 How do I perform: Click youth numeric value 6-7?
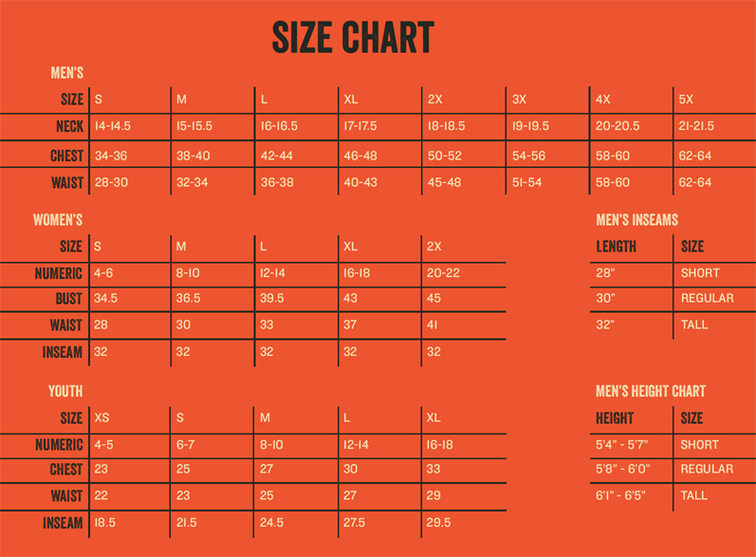tap(185, 445)
